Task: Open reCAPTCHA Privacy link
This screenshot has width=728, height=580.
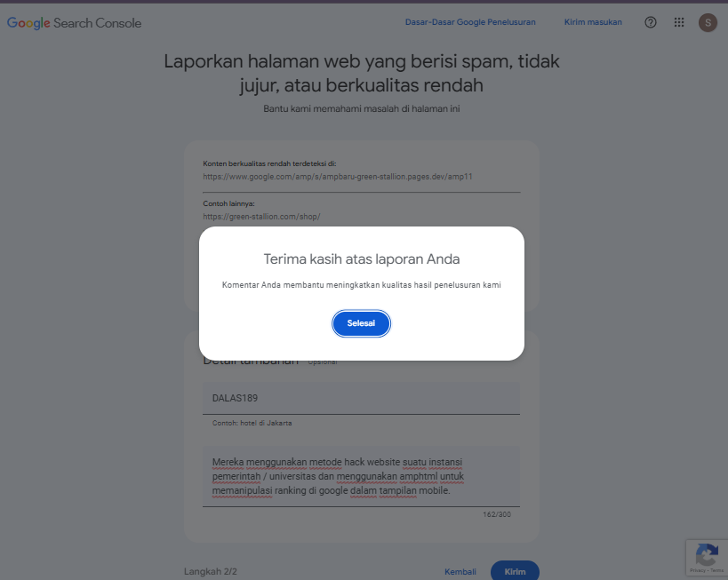Action: pos(697,570)
